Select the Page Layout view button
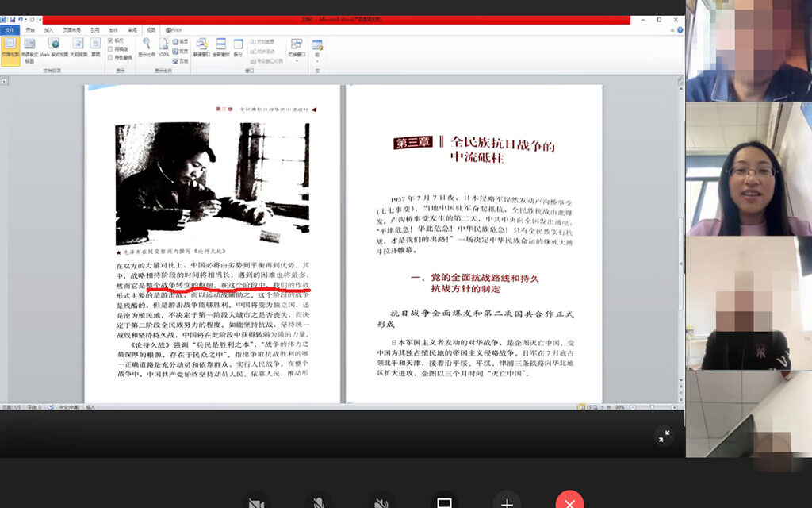This screenshot has width=812, height=508. point(10,46)
